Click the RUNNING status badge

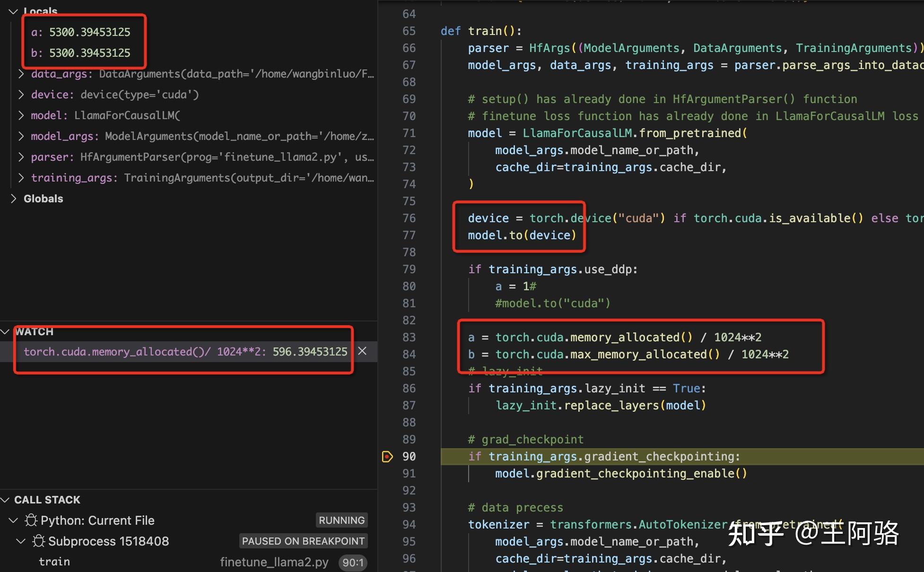(341, 520)
